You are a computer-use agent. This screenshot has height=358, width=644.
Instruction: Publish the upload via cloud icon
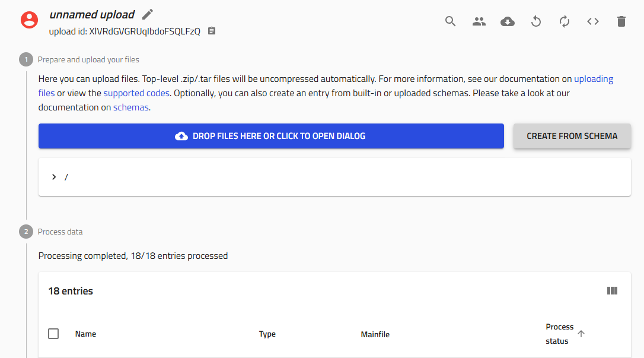[x=507, y=21]
